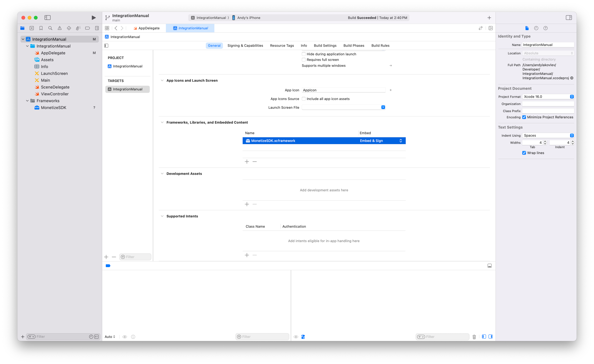This screenshot has height=364, width=594.
Task: Click Add Editor on Right icon
Action: point(491,28)
